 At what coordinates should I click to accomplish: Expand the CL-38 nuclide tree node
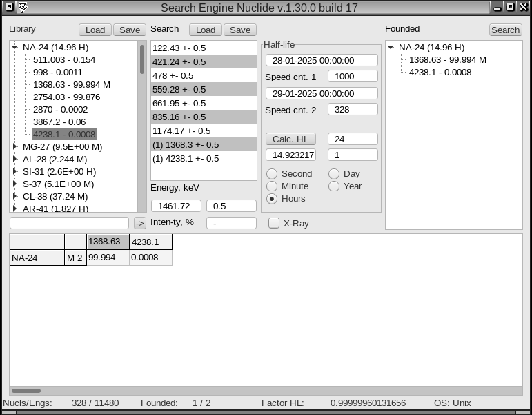(x=14, y=197)
